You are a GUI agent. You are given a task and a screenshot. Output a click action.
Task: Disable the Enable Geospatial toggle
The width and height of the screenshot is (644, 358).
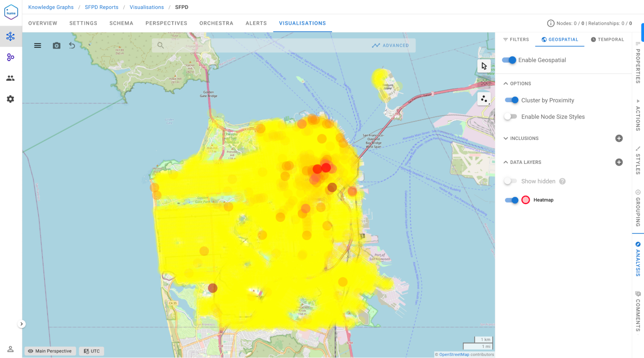point(509,60)
